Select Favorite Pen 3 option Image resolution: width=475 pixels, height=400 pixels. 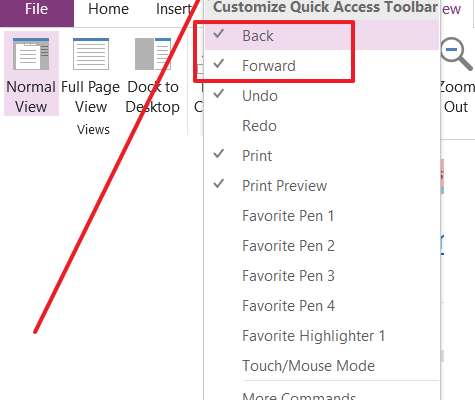pos(322,275)
